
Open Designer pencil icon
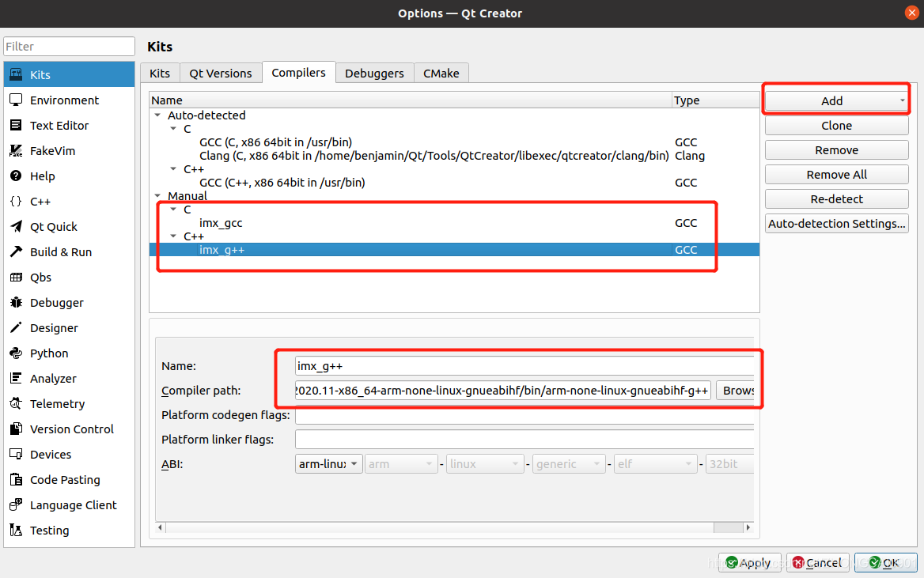[x=16, y=328]
